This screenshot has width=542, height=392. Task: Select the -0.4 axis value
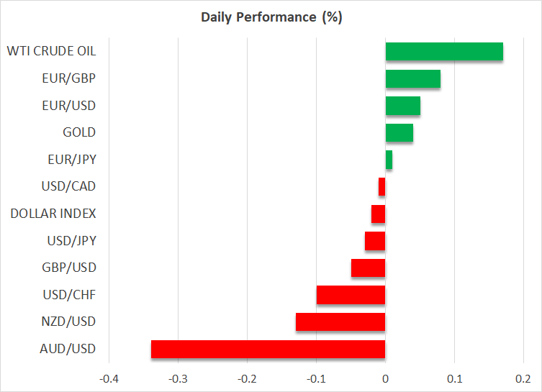(x=108, y=378)
